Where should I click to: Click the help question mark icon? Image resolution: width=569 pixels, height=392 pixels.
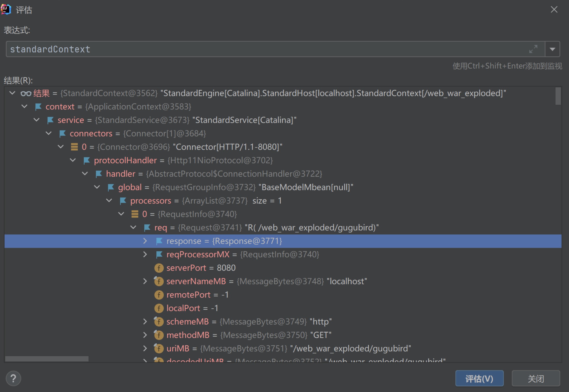pos(13,379)
